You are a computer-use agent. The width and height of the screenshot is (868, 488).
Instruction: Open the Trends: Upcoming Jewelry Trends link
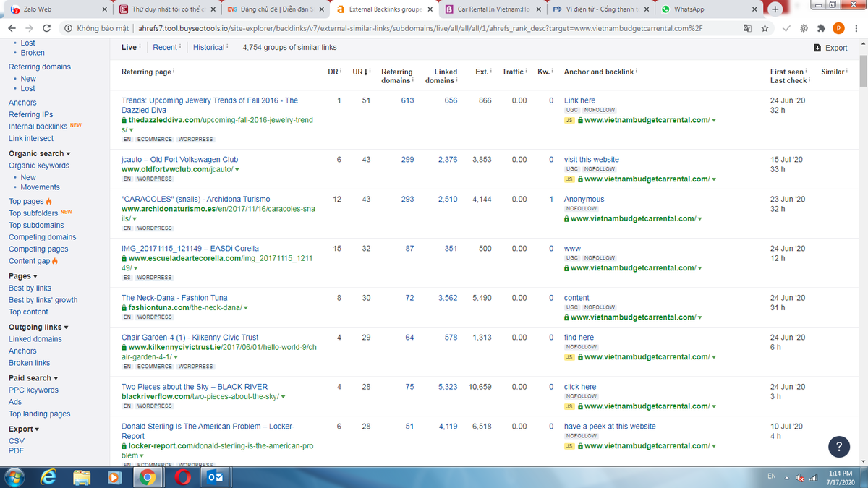pyautogui.click(x=210, y=105)
